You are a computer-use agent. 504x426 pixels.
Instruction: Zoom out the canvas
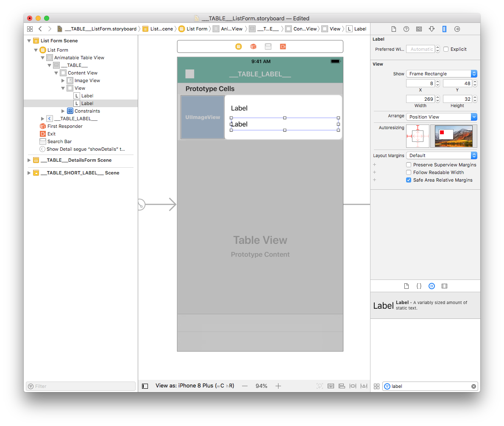click(x=245, y=386)
